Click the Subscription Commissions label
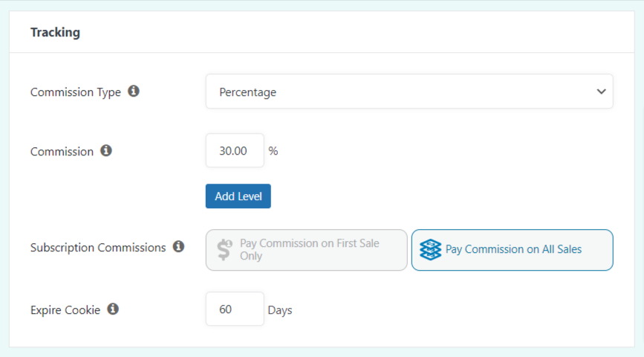Screen dimensions: 644x357 98,248
